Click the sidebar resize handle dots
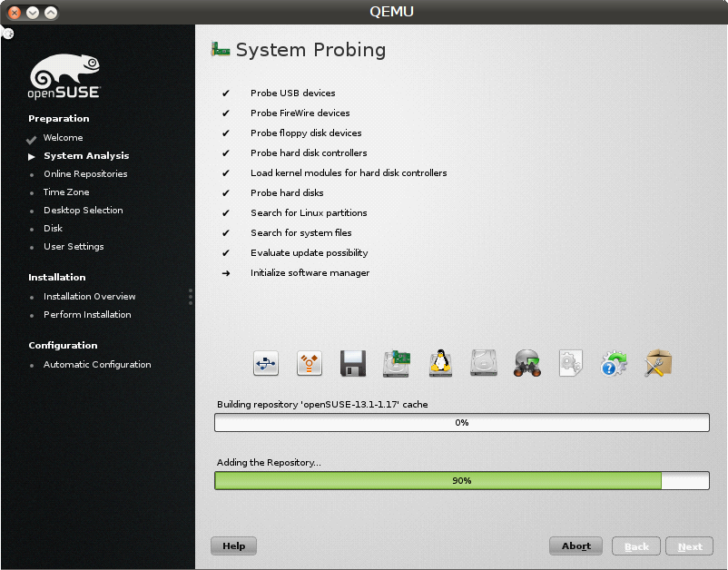 pos(191,297)
